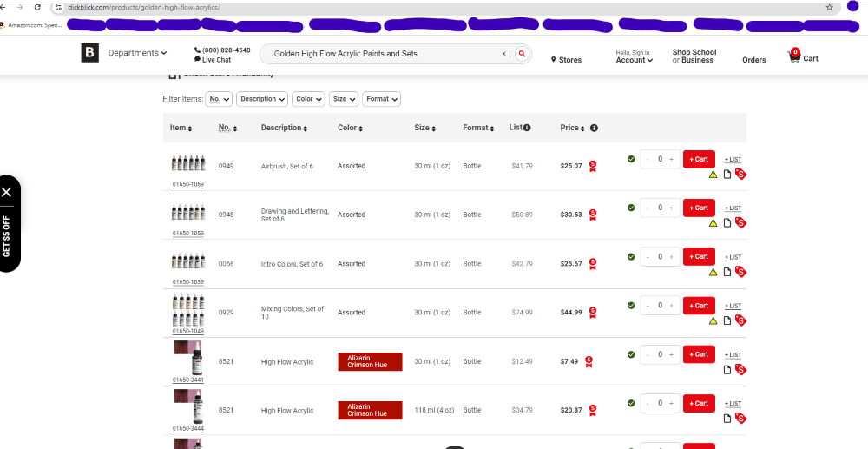Increase quantity for Airbrush Set of 6
Screen dimensions: 868x449
tap(671, 159)
